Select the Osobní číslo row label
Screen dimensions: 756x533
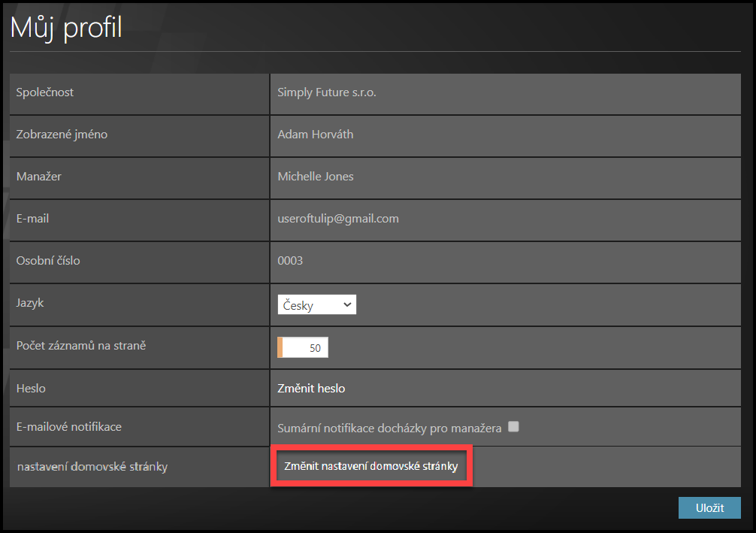(48, 261)
